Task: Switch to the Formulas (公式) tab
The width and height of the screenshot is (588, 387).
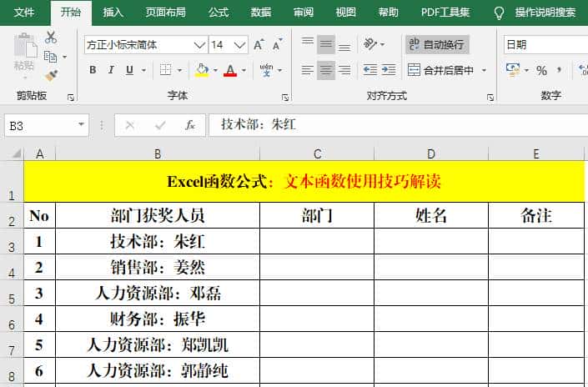Action: click(x=219, y=13)
